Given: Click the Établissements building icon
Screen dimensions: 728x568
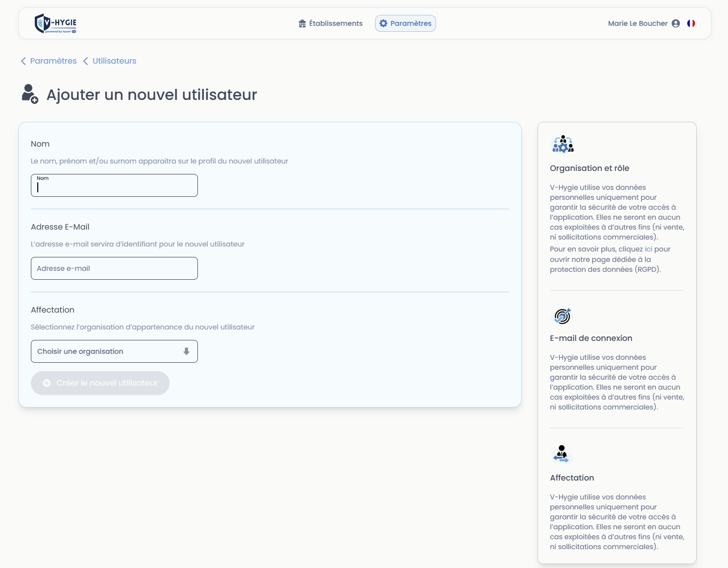Looking at the screenshot, I should [x=302, y=23].
